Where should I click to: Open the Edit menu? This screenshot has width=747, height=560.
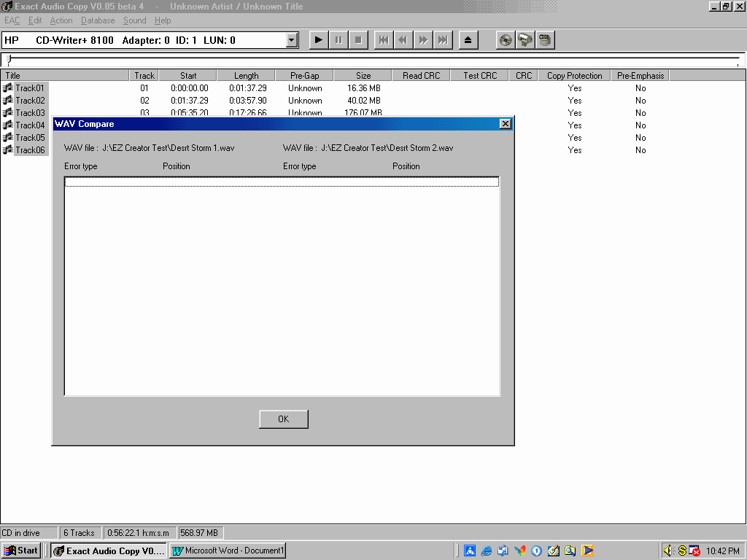pyautogui.click(x=35, y=20)
